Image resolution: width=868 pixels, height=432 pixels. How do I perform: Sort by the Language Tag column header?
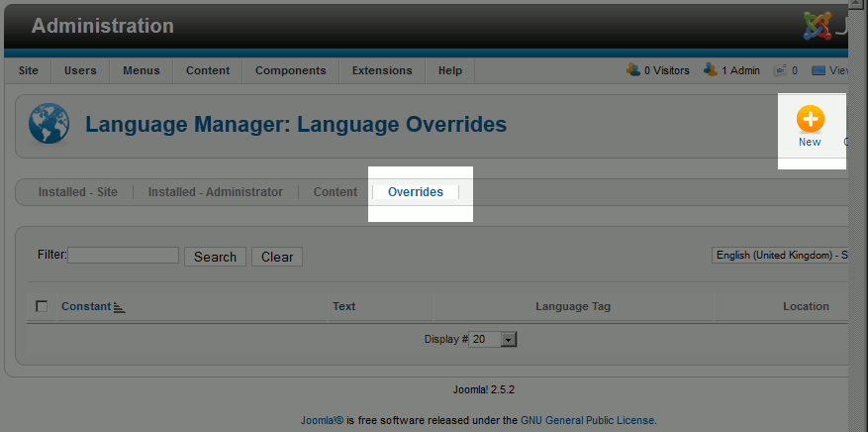(x=572, y=307)
